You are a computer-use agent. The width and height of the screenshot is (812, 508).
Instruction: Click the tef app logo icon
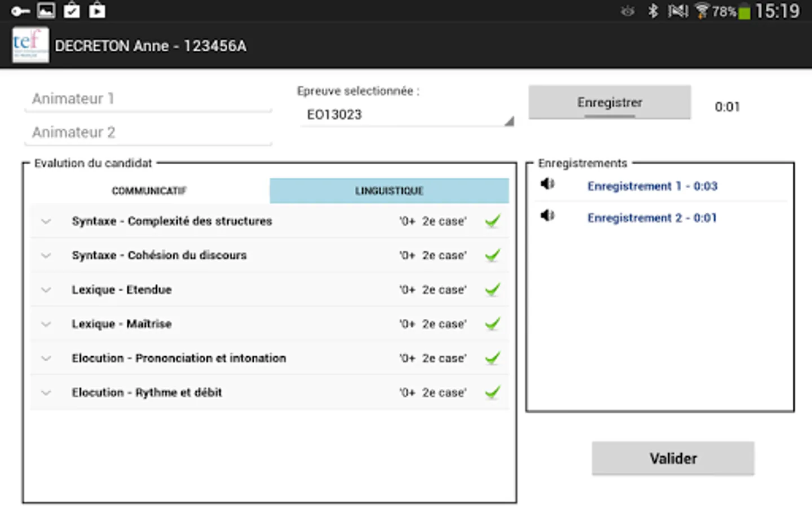pos(30,45)
